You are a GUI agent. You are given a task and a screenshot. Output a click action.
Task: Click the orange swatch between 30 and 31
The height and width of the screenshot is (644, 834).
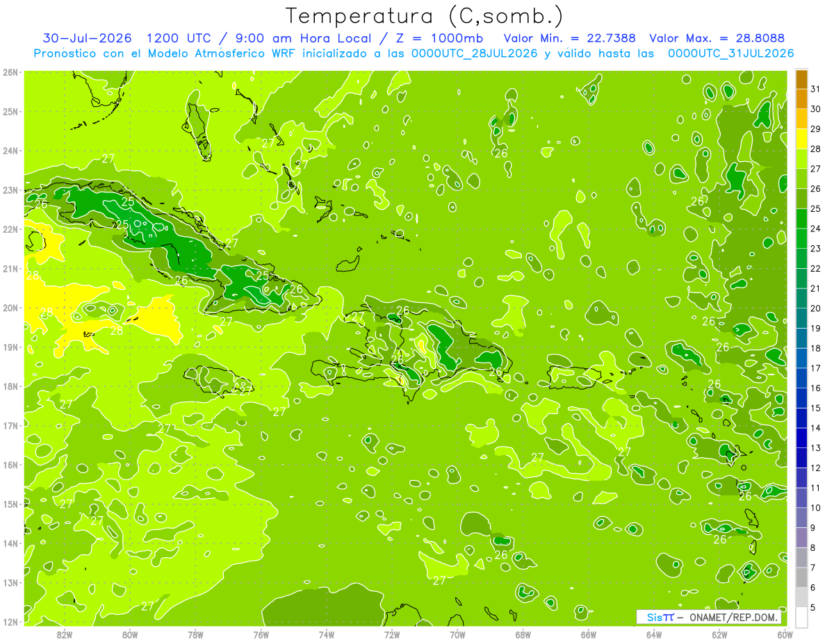[x=801, y=99]
